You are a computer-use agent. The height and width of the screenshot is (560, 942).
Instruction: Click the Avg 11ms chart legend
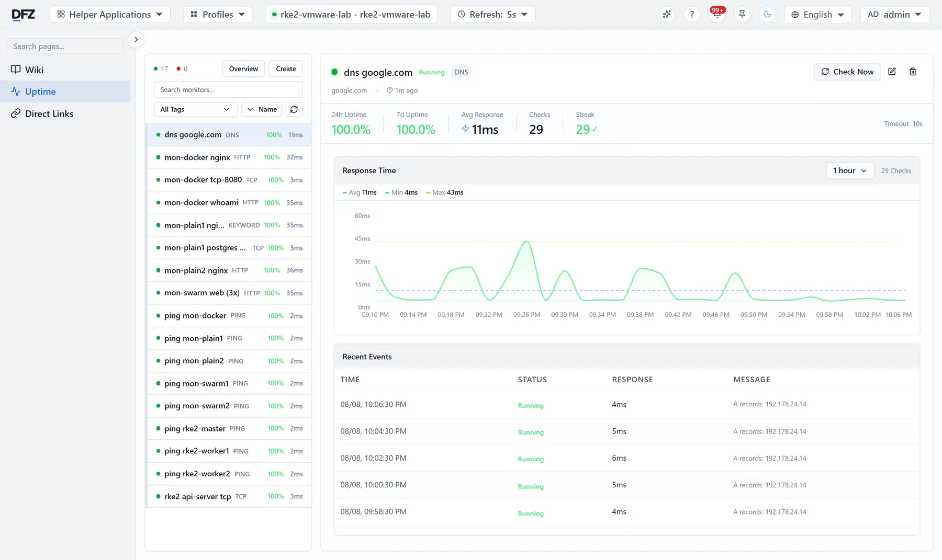click(360, 192)
